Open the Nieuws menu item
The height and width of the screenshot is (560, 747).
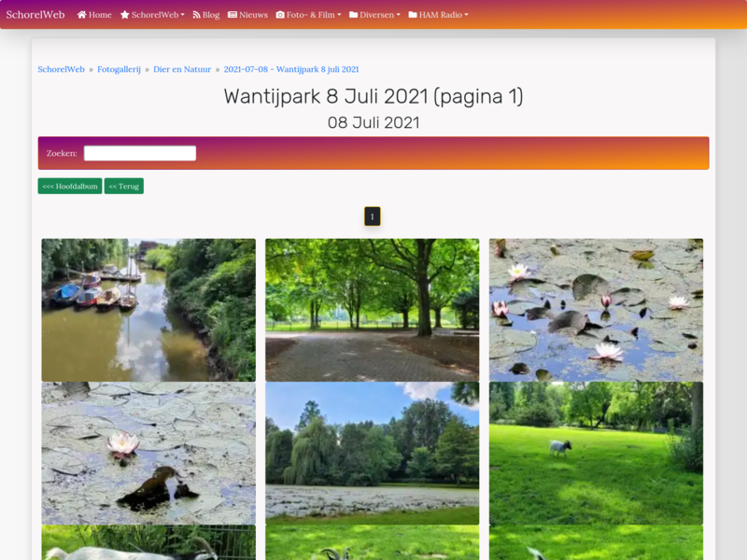[247, 15]
